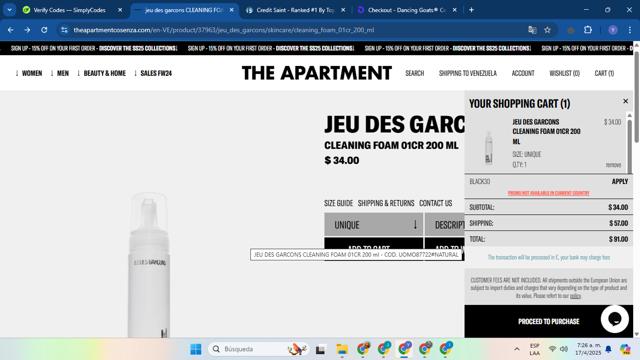Click PROCEED TO PURCHASE
The image size is (640, 360).
(549, 321)
